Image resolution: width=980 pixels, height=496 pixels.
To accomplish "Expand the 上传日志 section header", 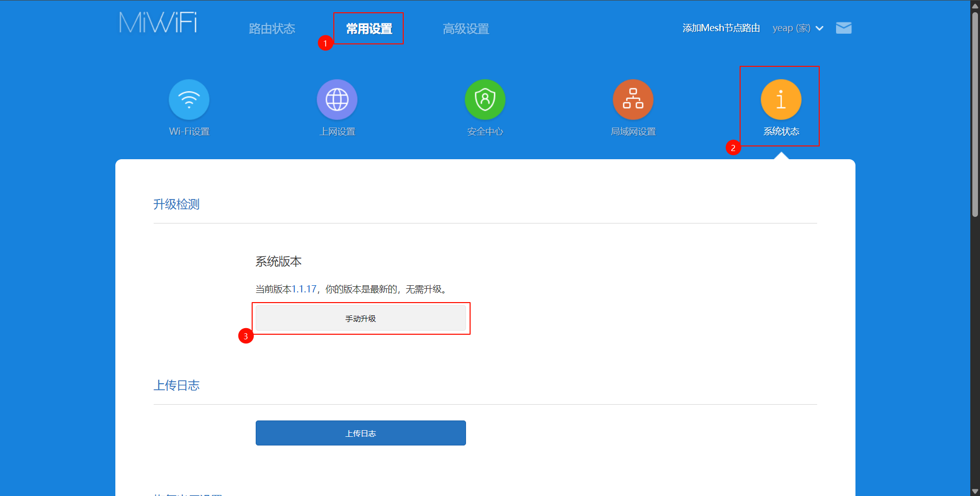I will 177,385.
